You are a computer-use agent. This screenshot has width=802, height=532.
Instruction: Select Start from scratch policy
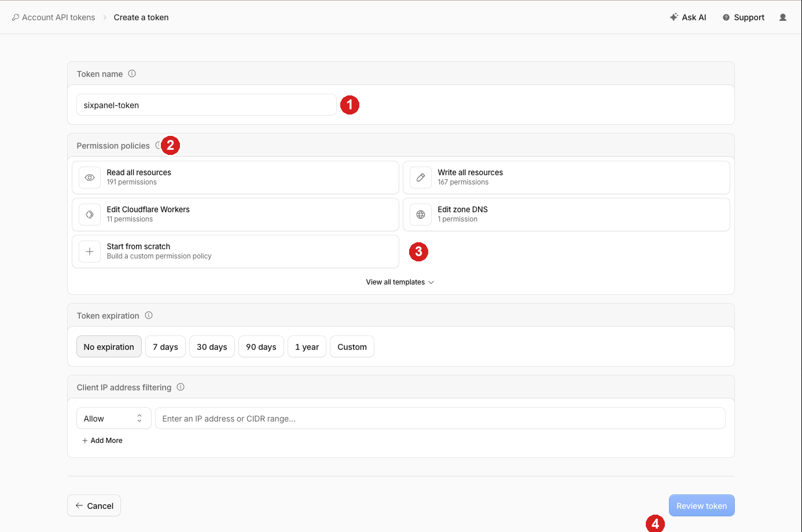click(236, 252)
